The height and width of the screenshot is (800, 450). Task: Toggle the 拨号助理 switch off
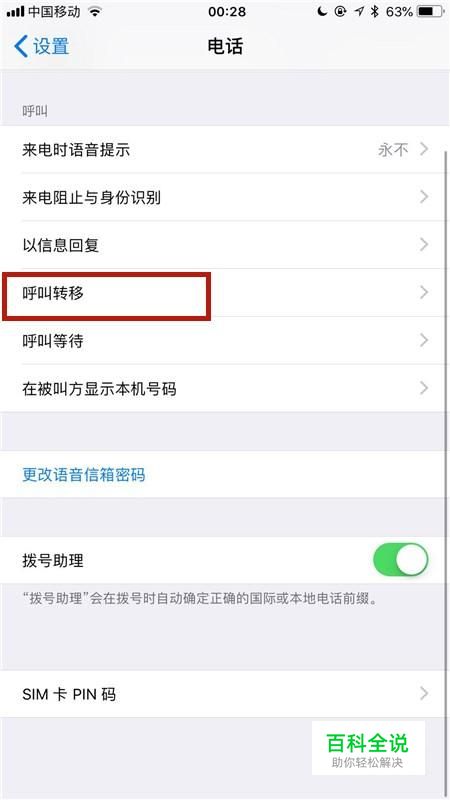pos(401,560)
